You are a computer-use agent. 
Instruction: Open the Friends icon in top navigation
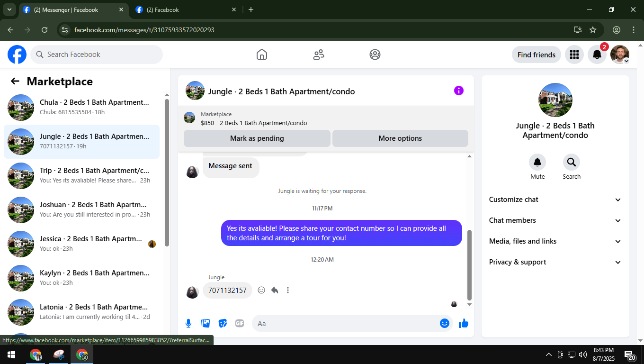(319, 55)
